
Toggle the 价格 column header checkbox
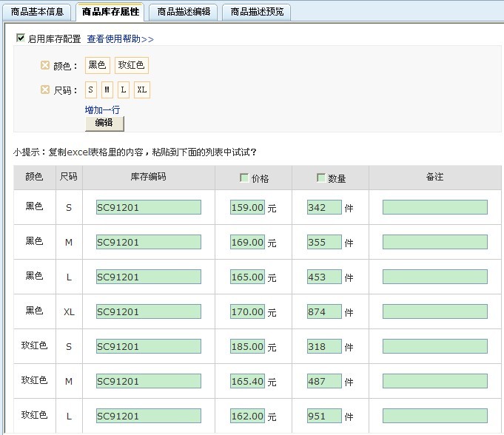point(244,178)
